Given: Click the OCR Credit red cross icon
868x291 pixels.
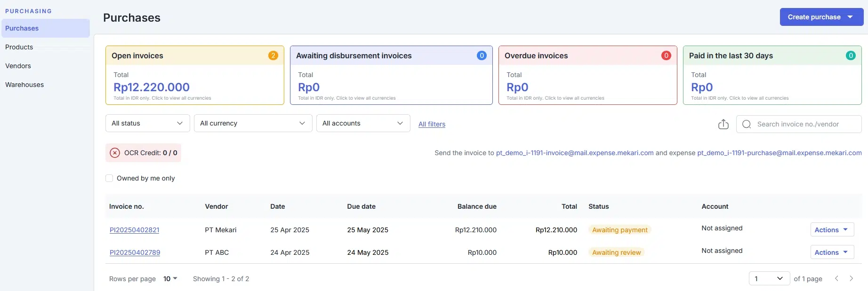Looking at the screenshot, I should [115, 153].
